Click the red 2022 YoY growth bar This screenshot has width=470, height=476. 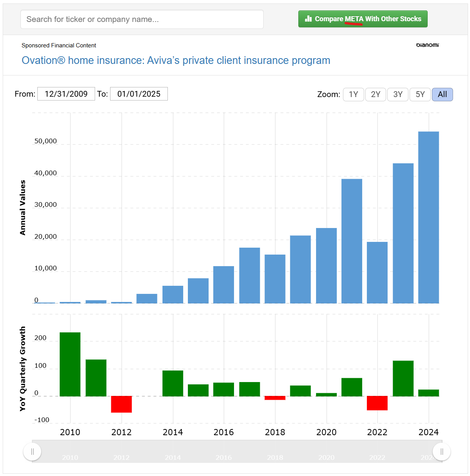377,403
